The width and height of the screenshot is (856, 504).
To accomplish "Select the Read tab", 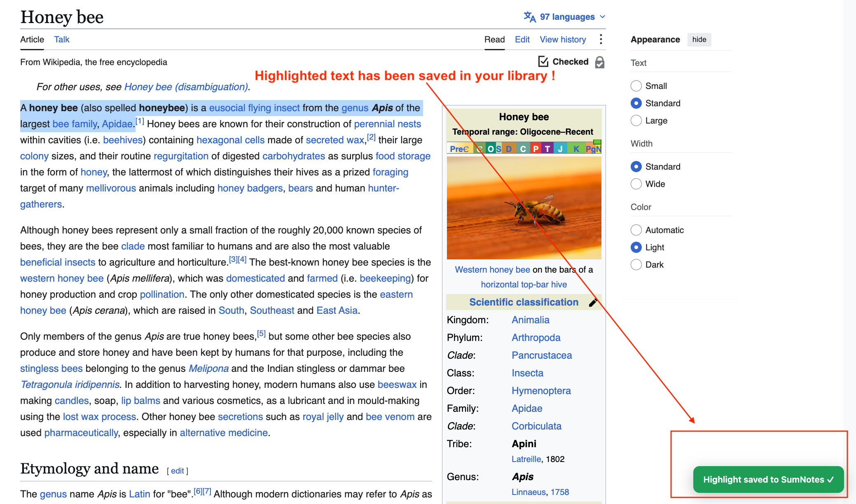I will point(494,40).
